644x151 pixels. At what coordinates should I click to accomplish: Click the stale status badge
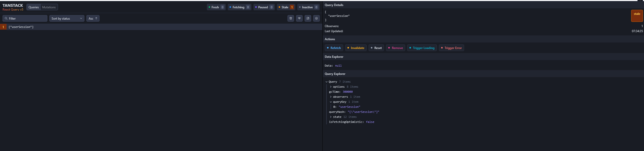[x=637, y=16]
